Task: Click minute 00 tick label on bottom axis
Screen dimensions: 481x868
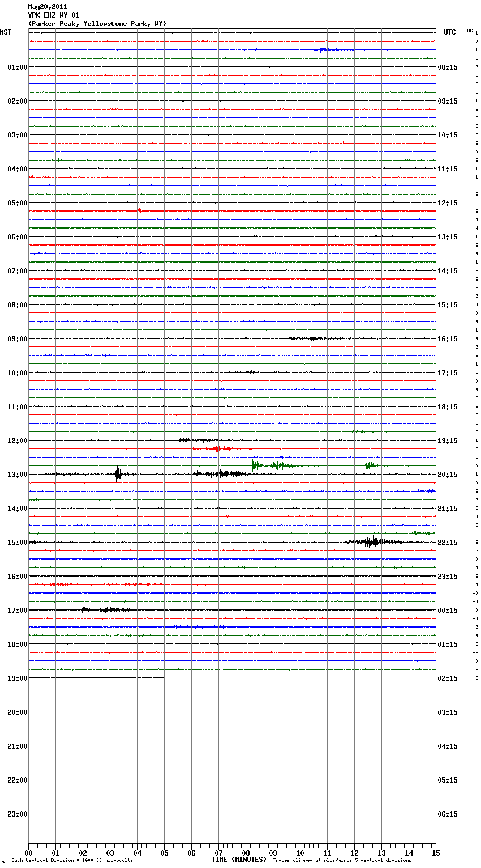Action: pyautogui.click(x=28, y=853)
